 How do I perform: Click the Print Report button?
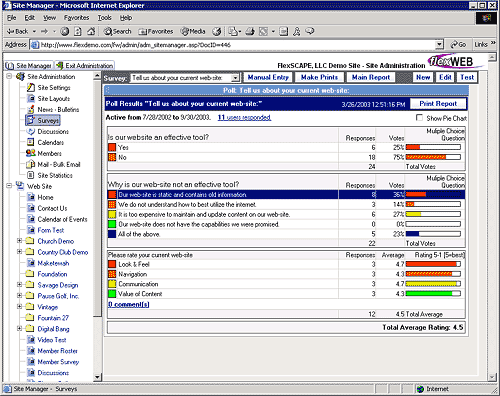pos(438,104)
